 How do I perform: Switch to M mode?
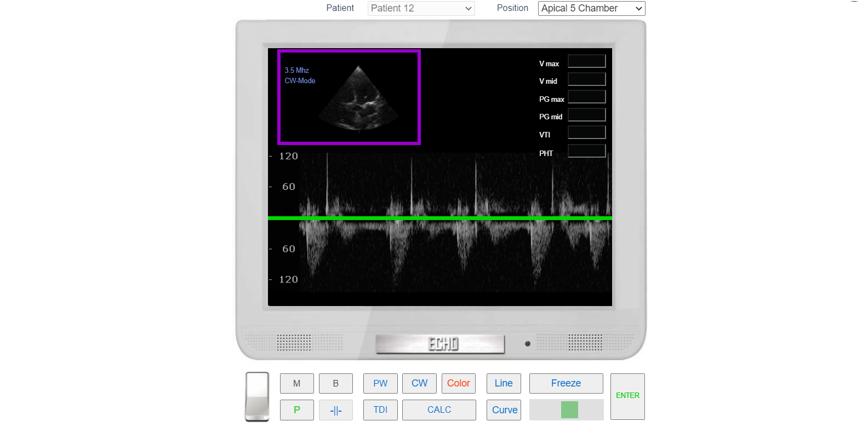(296, 383)
